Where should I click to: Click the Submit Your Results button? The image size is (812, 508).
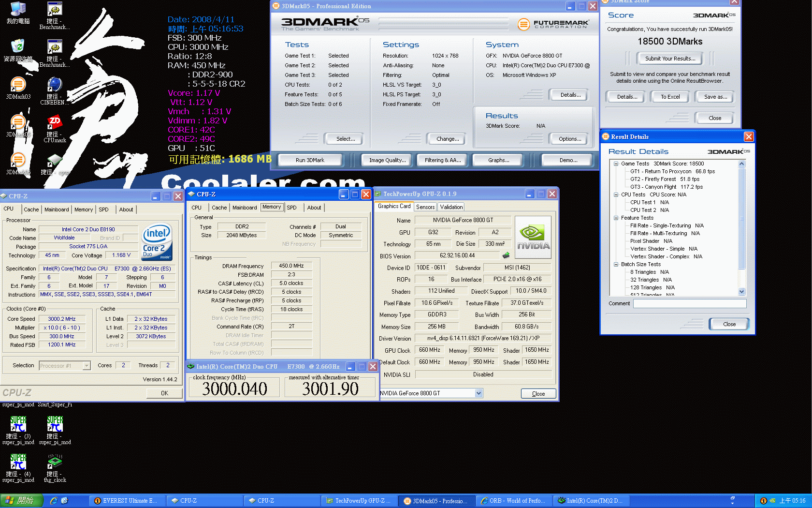coord(670,59)
